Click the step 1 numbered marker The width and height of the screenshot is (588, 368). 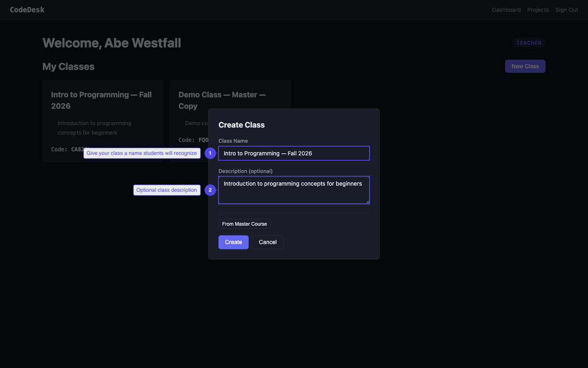[210, 154]
